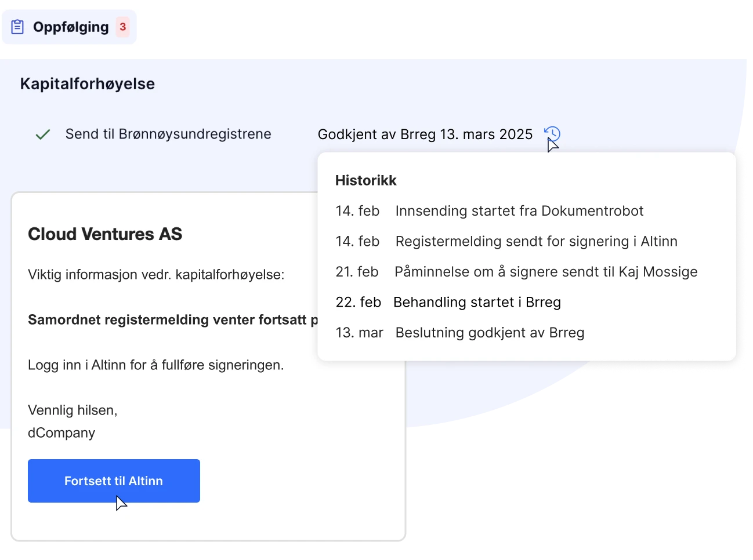Click the dCompany signature text
The width and height of the screenshot is (753, 560).
(61, 433)
